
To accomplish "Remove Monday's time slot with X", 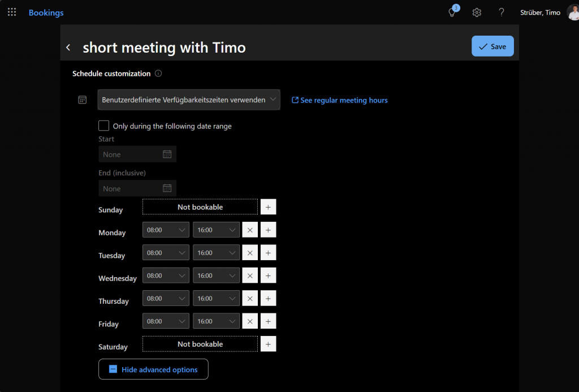I will pyautogui.click(x=250, y=230).
